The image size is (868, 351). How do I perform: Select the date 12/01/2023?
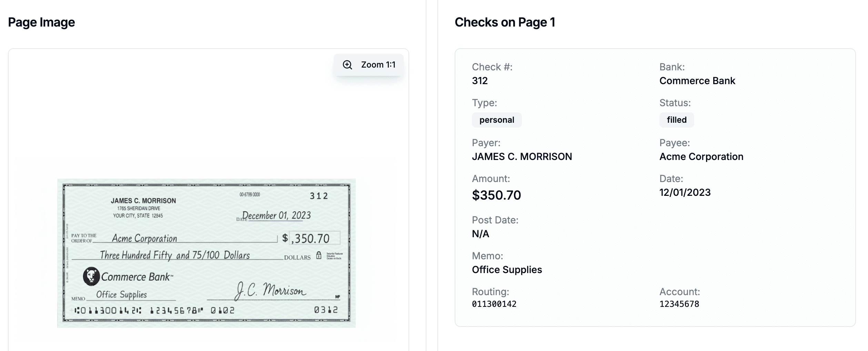click(x=685, y=192)
